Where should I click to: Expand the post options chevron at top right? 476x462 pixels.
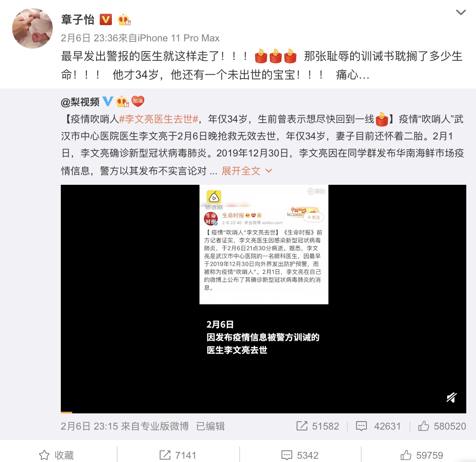[461, 13]
